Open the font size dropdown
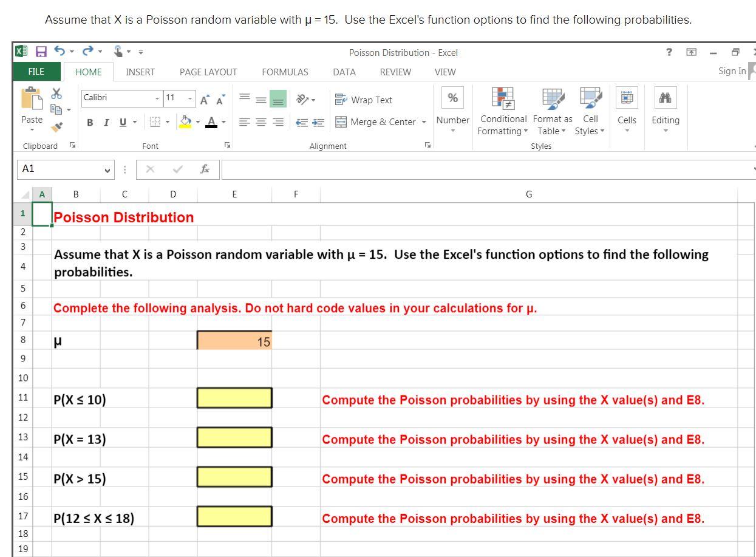The width and height of the screenshot is (756, 557). coord(189,98)
